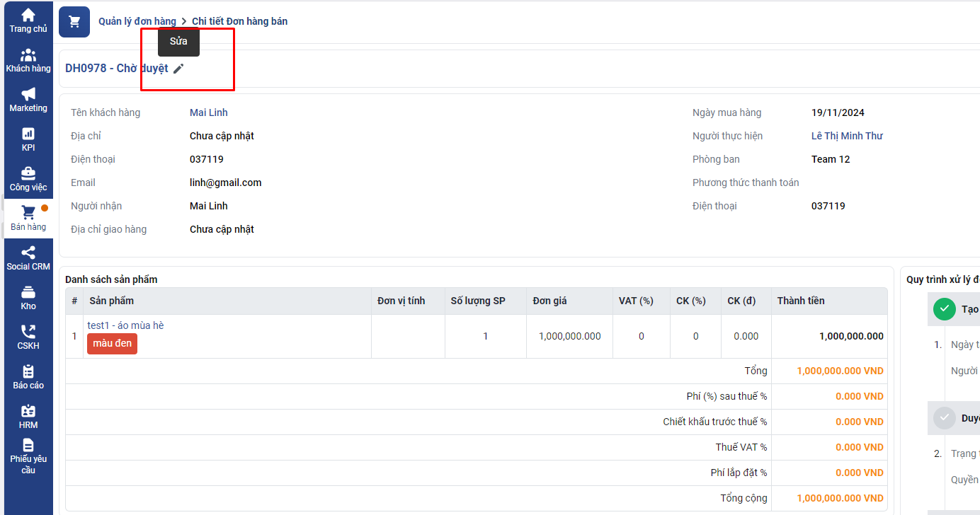The width and height of the screenshot is (980, 515).
Task: Open the Kho warehouse module
Action: (28, 298)
